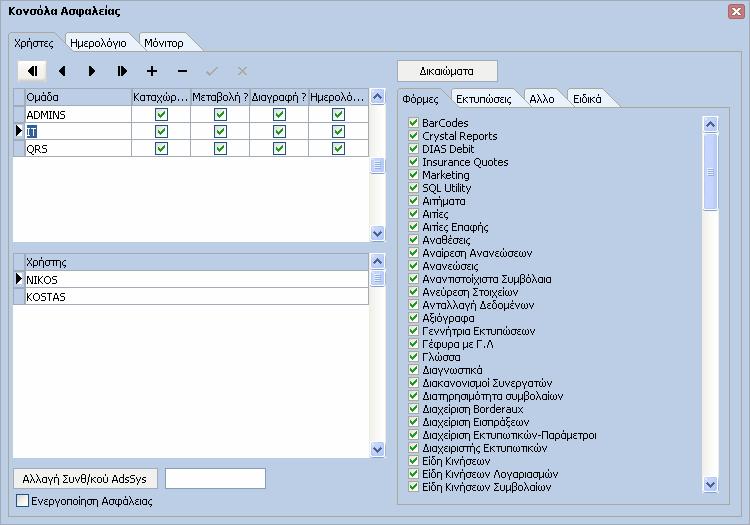Toggle the Αιτήματα permission checkbox
750x525 pixels.
[414, 200]
